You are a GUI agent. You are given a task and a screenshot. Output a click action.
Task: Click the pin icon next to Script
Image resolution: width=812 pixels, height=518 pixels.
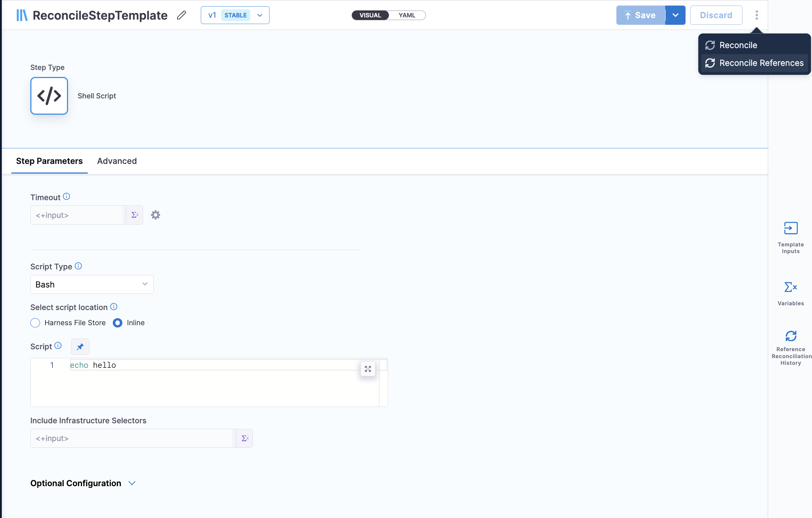coord(80,347)
